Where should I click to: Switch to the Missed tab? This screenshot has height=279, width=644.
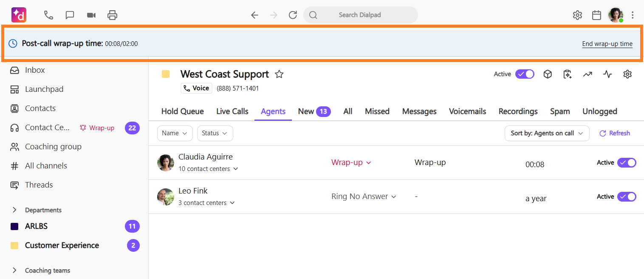click(377, 111)
